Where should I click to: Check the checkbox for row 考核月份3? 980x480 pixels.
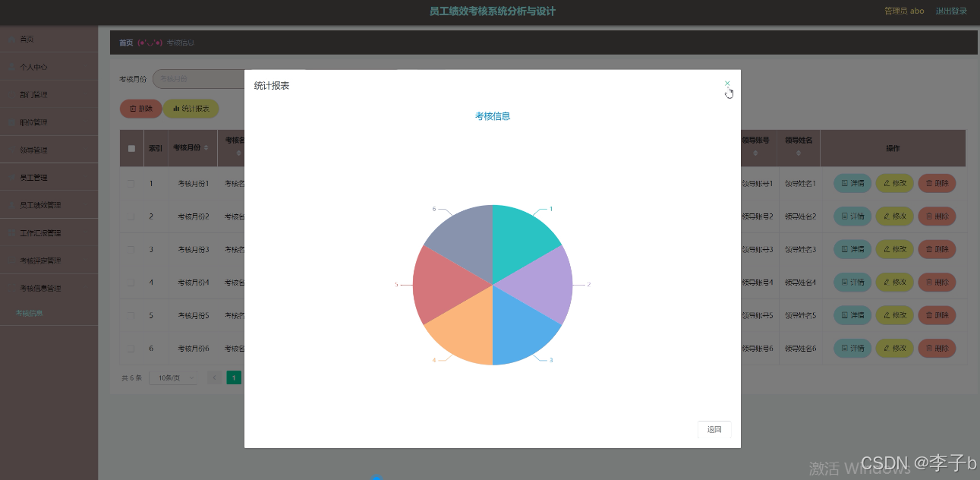(131, 249)
